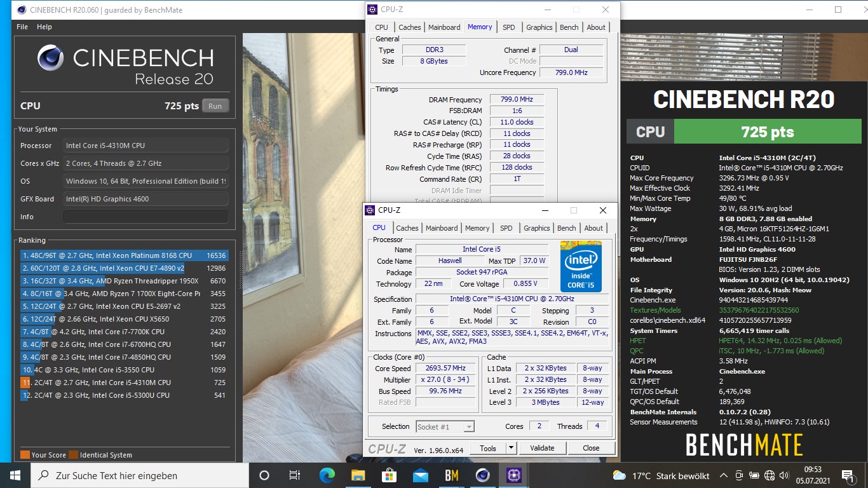Switch to SPD tab in front CPU-Z window
This screenshot has width=868, height=488.
click(506, 228)
